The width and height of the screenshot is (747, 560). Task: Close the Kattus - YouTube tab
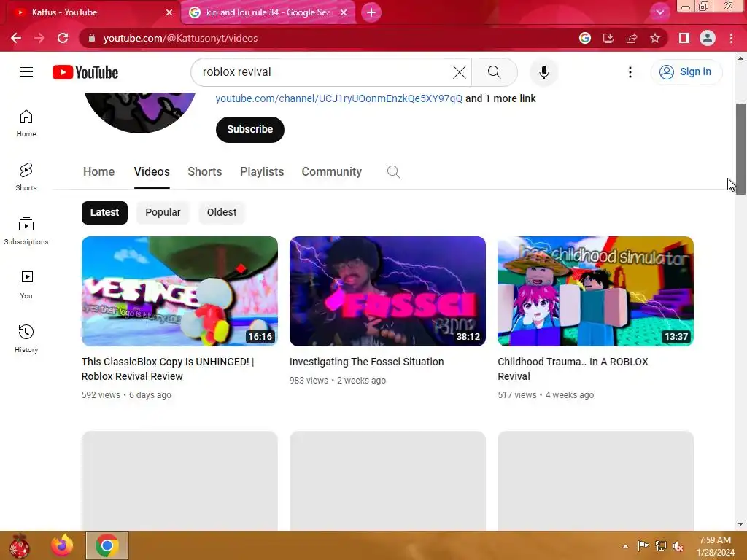click(x=169, y=12)
